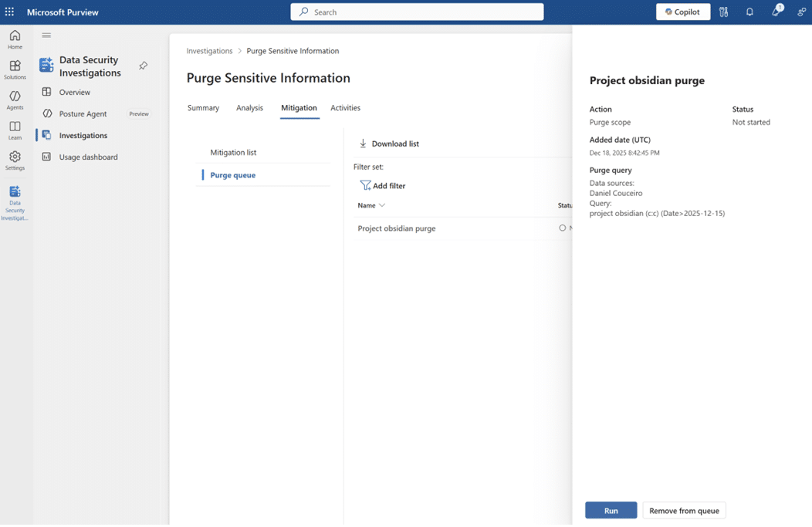The image size is (812, 527).
Task: Click Add filter in filter set
Action: point(383,186)
